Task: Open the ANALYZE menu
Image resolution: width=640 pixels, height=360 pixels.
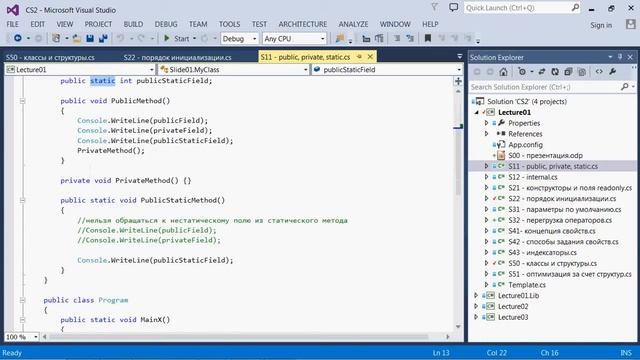Action: [353, 24]
